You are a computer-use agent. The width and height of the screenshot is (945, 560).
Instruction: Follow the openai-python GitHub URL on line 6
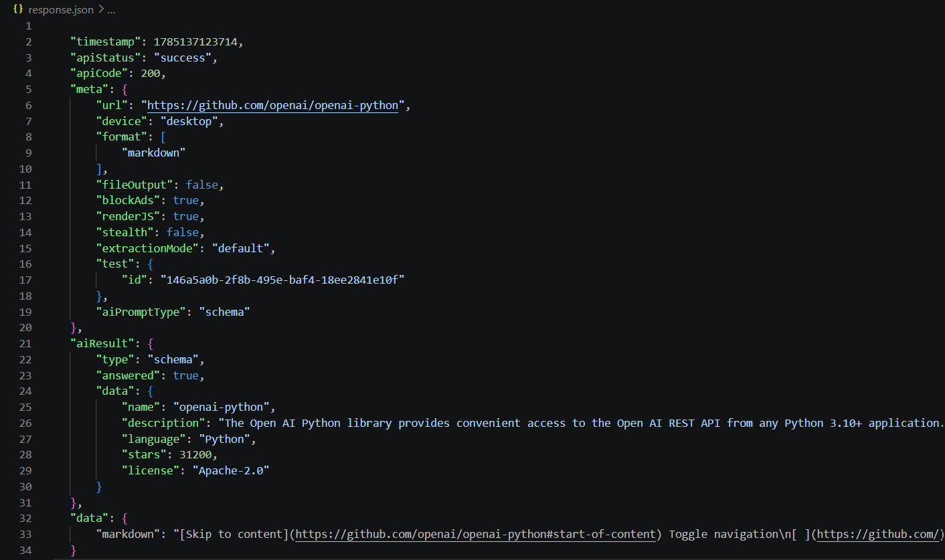tap(272, 105)
